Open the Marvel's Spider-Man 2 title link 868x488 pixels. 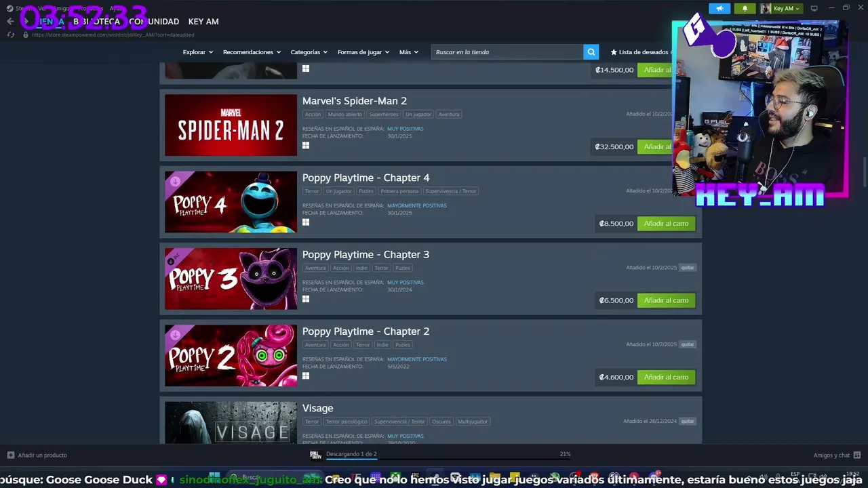(x=355, y=101)
